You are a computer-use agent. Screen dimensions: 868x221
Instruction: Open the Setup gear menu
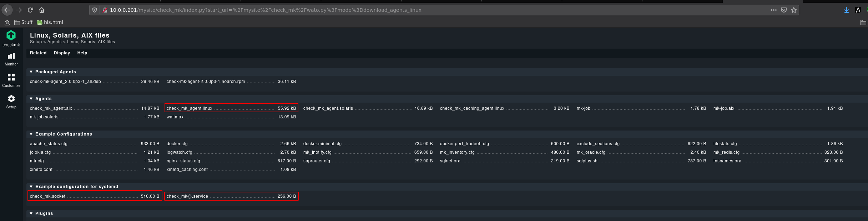point(11,102)
